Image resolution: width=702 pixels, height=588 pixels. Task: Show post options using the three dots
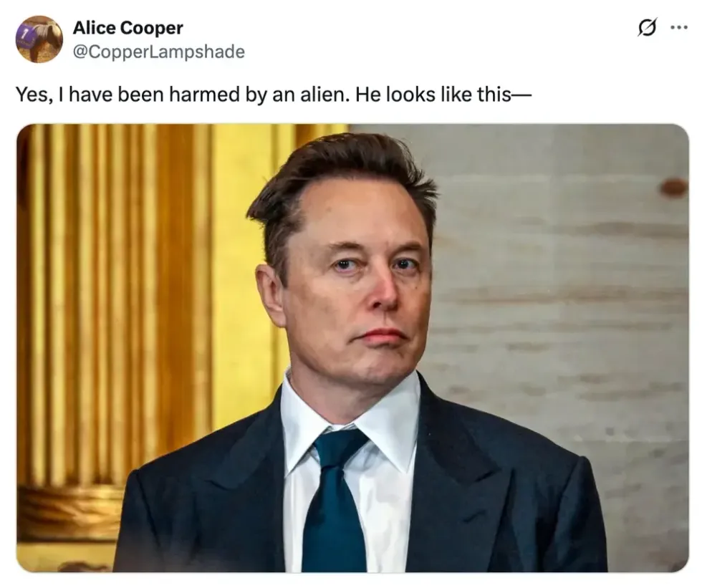pyautogui.click(x=679, y=28)
